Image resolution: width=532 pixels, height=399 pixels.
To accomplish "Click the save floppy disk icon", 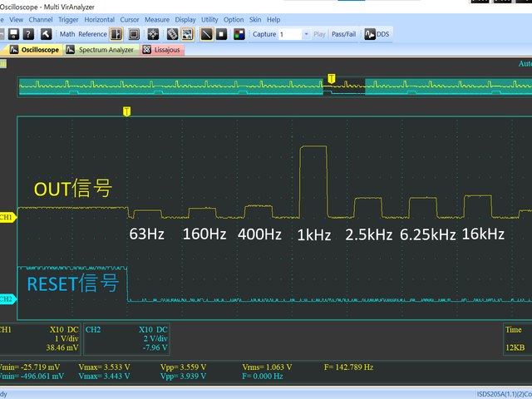I will pyautogui.click(x=12, y=34).
